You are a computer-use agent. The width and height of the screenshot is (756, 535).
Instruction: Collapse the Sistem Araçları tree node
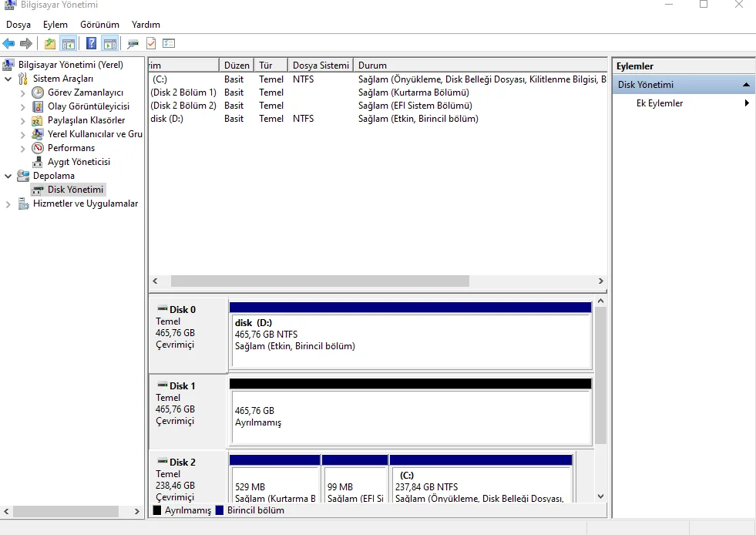point(8,79)
